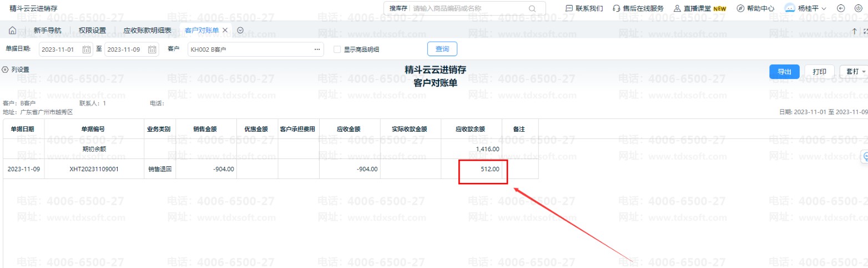The image size is (868, 268).
Task: Click the magnifier icon in search box
Action: pos(532,8)
